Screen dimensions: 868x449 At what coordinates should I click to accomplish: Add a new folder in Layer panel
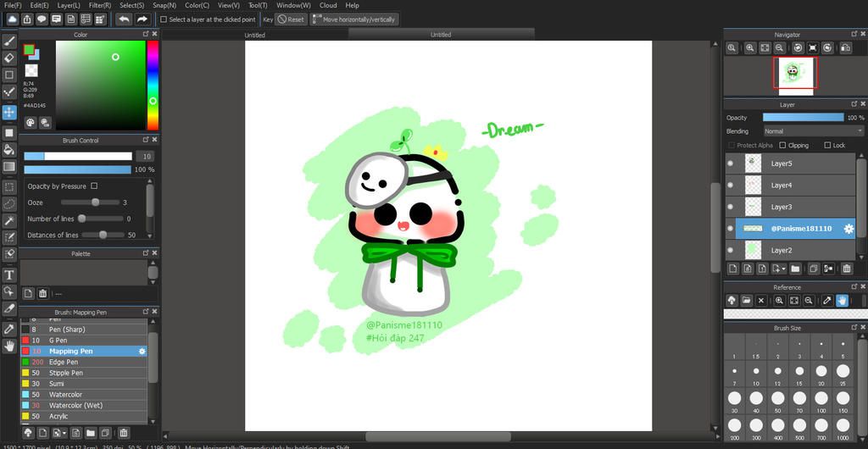tap(795, 269)
